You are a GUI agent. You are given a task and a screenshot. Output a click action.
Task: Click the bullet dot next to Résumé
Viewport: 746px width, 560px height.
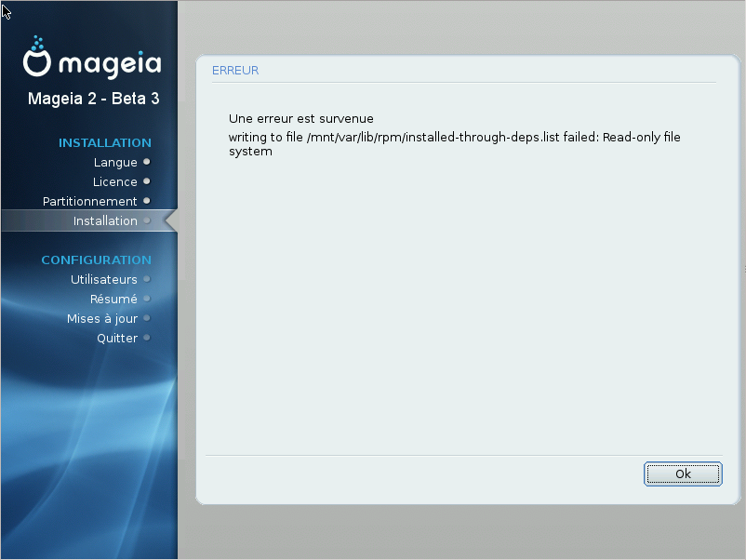[147, 299]
